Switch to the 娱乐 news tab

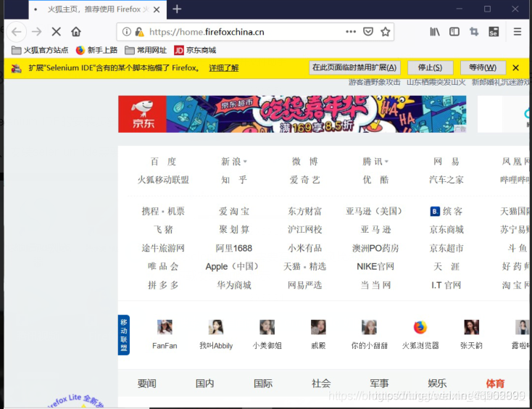coord(437,384)
